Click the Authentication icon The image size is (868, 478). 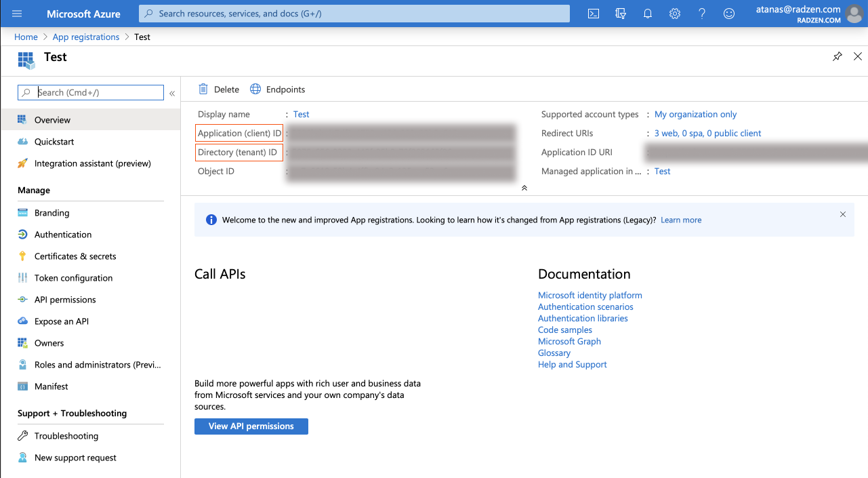22,235
